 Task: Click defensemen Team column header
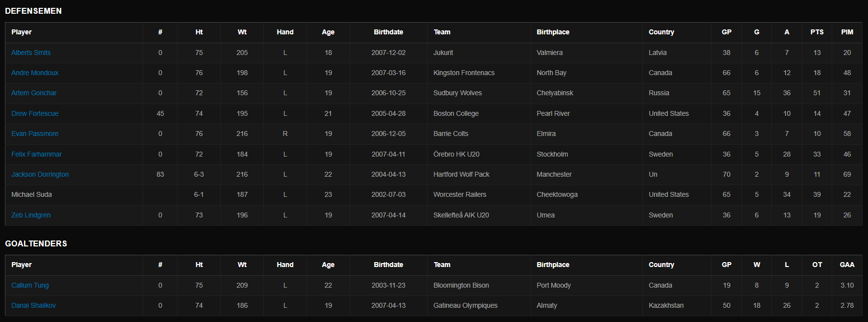point(442,32)
